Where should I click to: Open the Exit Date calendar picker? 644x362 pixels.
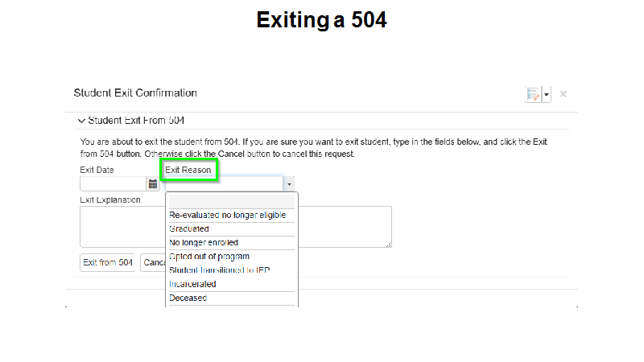153,184
